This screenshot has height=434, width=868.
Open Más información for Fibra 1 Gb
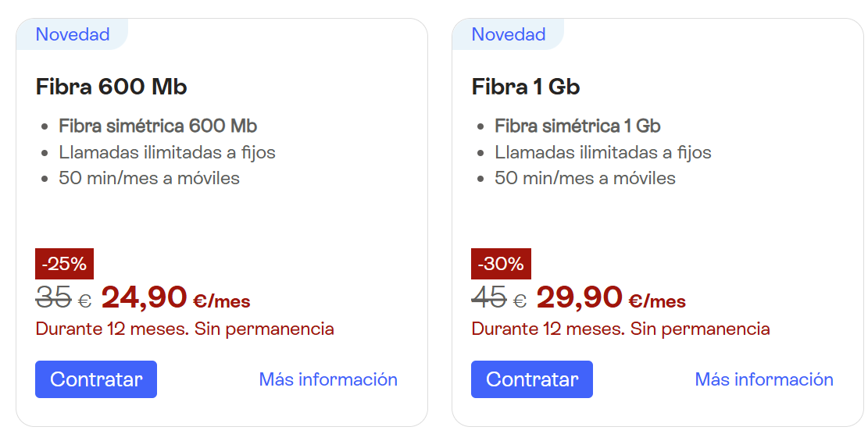(764, 379)
